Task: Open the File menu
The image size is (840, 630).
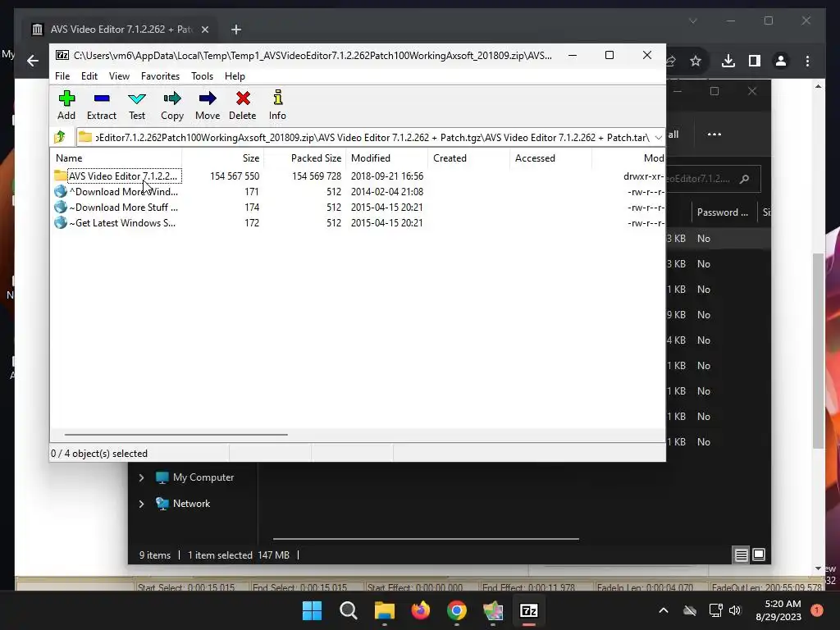Action: coord(62,76)
